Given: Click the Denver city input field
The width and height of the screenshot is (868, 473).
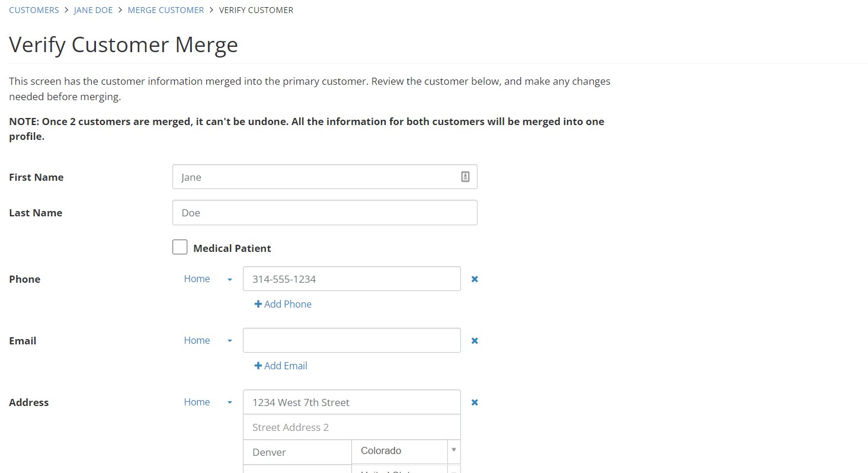Looking at the screenshot, I should (297, 452).
